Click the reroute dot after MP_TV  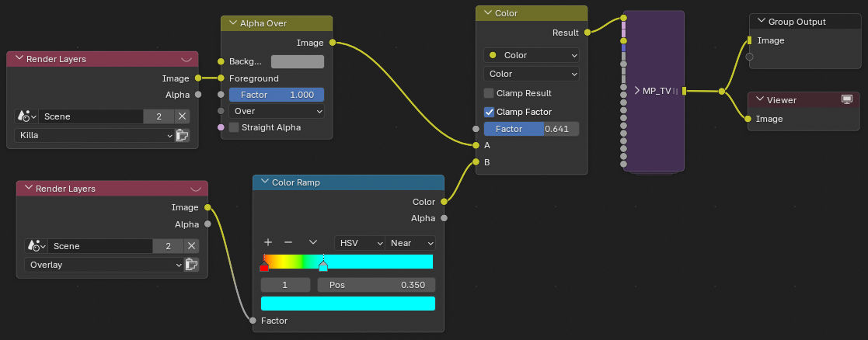coord(722,92)
